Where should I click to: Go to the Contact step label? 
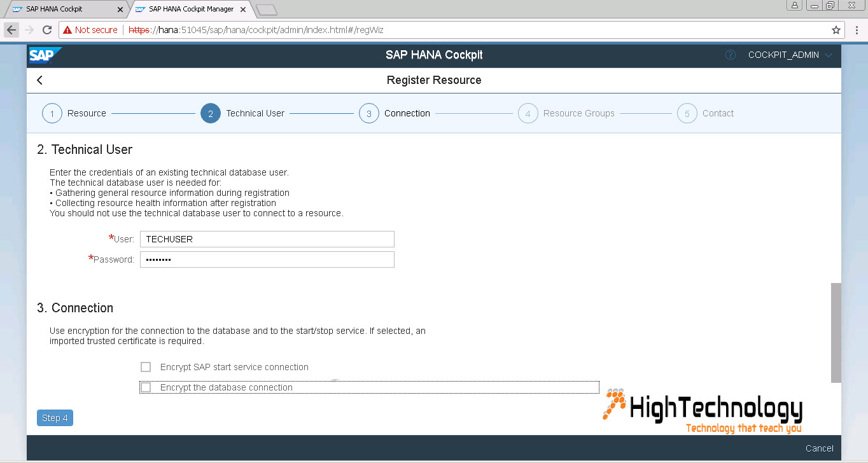[x=718, y=113]
